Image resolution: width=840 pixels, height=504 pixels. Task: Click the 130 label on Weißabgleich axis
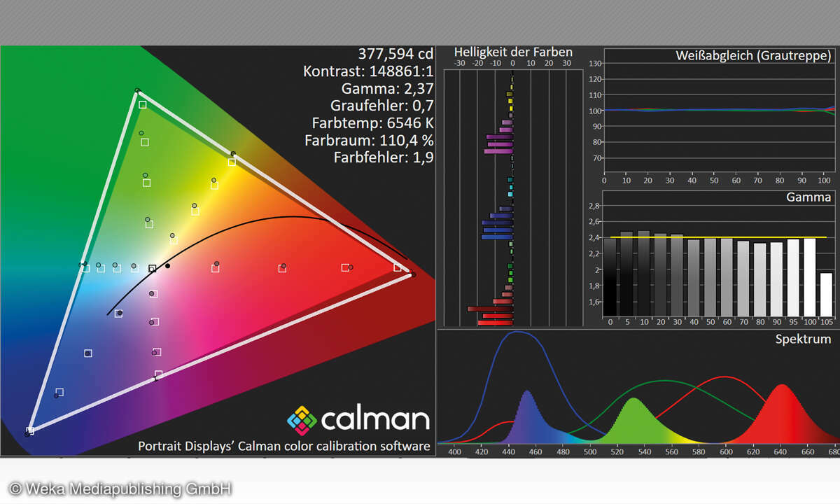595,63
